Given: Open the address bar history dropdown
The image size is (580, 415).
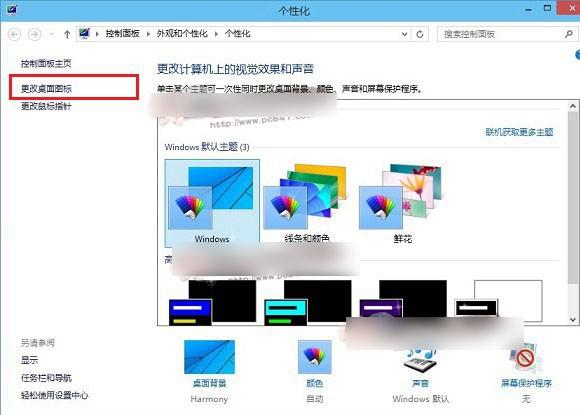Looking at the screenshot, I should coord(405,34).
